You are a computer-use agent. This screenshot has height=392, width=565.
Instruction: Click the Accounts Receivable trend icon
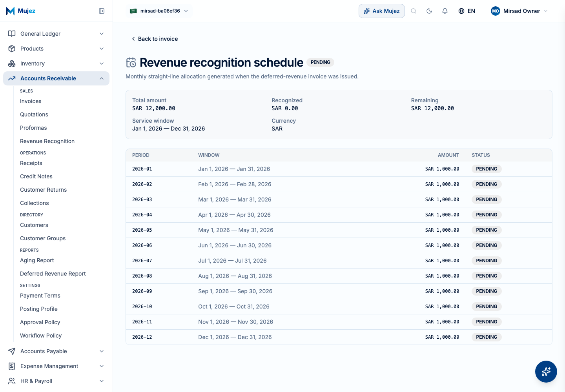click(12, 78)
